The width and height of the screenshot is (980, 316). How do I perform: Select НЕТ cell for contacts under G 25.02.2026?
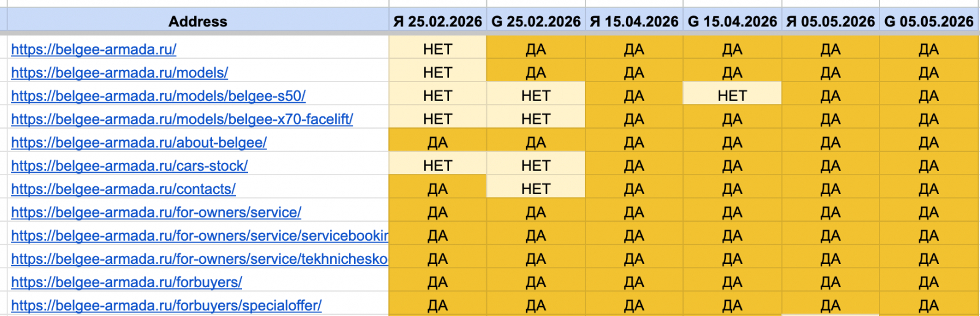click(x=536, y=189)
